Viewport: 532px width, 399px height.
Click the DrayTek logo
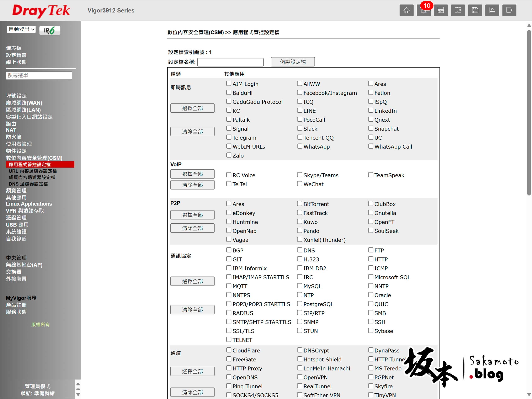click(x=41, y=11)
